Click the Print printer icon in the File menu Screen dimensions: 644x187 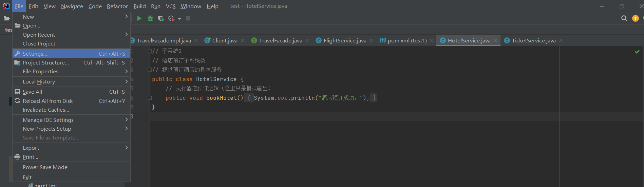tap(18, 157)
